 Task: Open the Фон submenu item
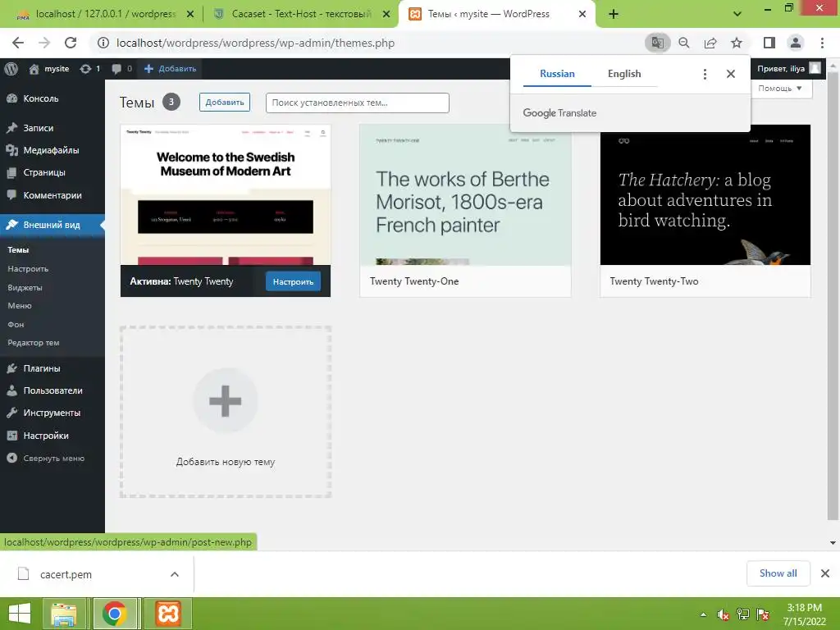click(16, 325)
